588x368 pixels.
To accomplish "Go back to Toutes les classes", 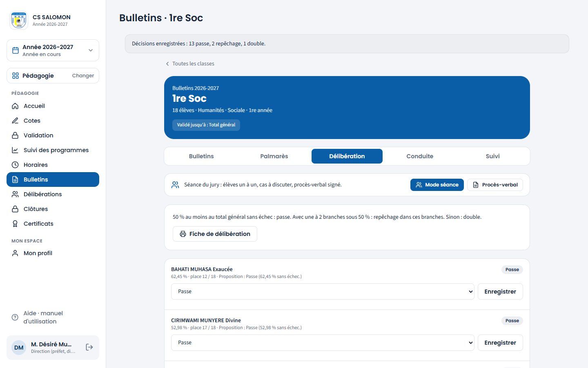I will [x=190, y=64].
